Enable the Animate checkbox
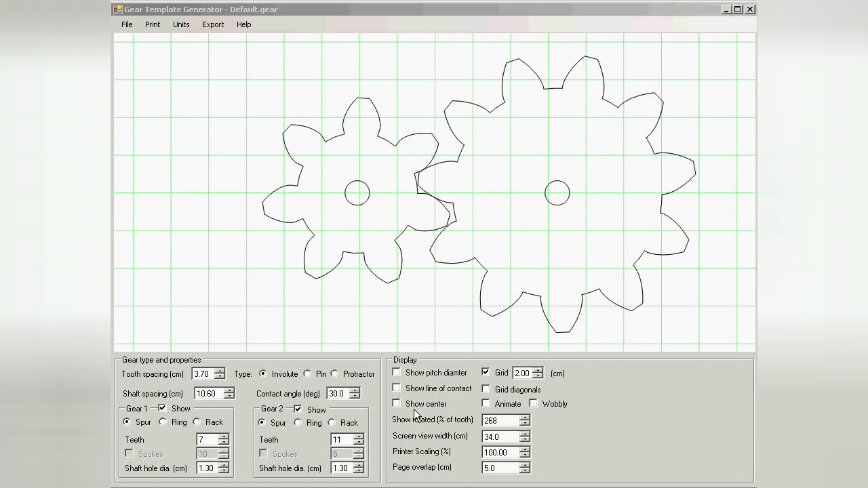Viewport: 868px width, 488px height. point(486,403)
